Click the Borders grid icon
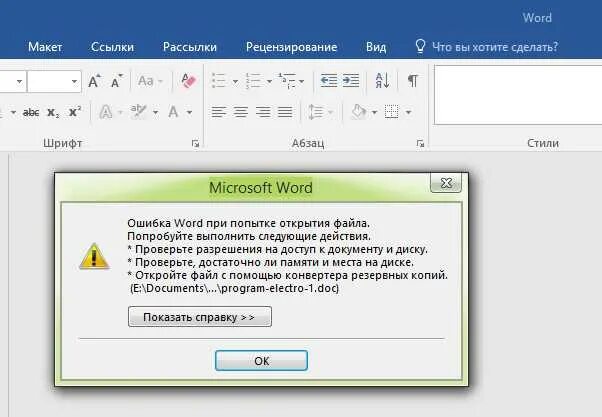 click(392, 112)
